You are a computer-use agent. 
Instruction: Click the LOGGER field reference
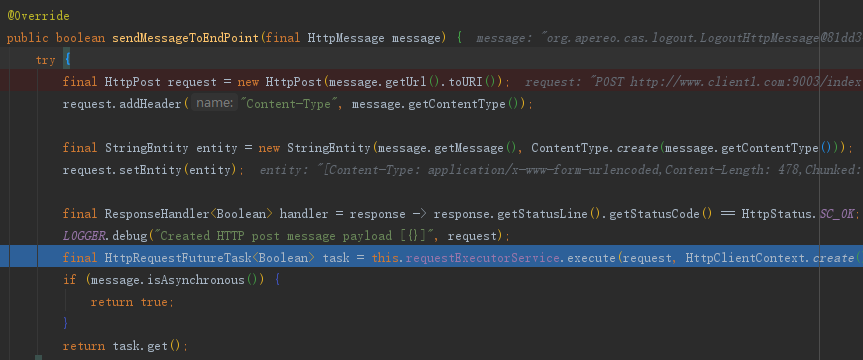click(84, 236)
